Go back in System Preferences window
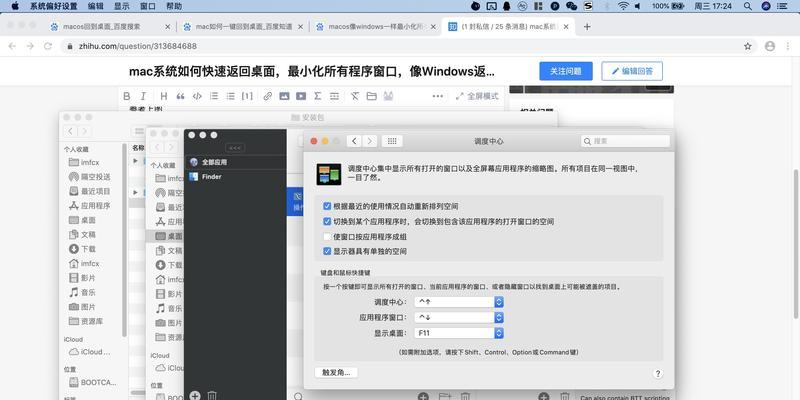This screenshot has height=400, width=800. [354, 141]
